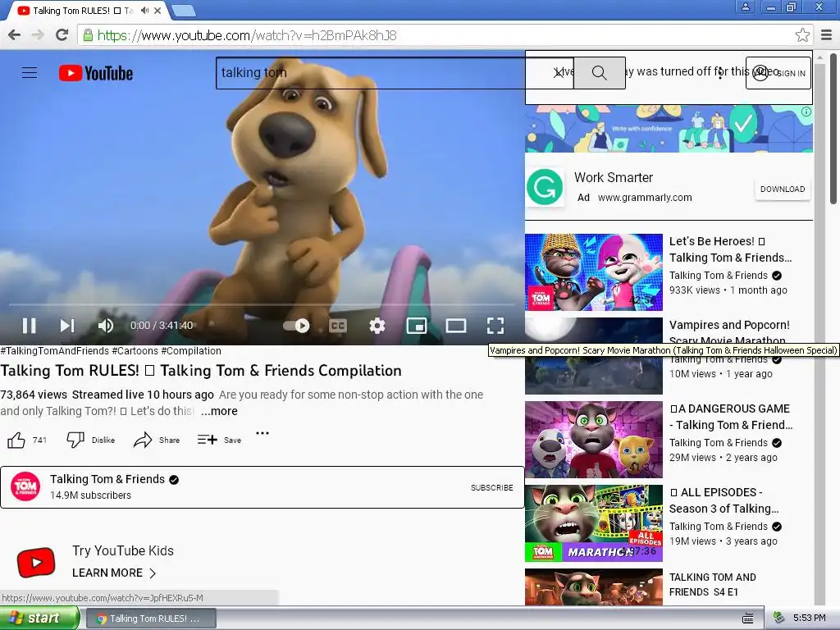Image resolution: width=840 pixels, height=630 pixels.
Task: Mute tab via speaker icon
Action: pyautogui.click(x=144, y=10)
